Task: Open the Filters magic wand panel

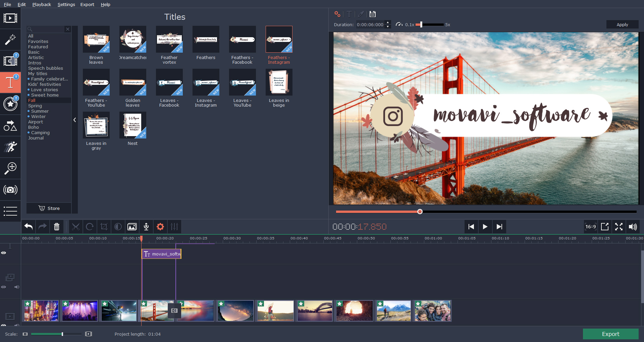Action: (10, 40)
